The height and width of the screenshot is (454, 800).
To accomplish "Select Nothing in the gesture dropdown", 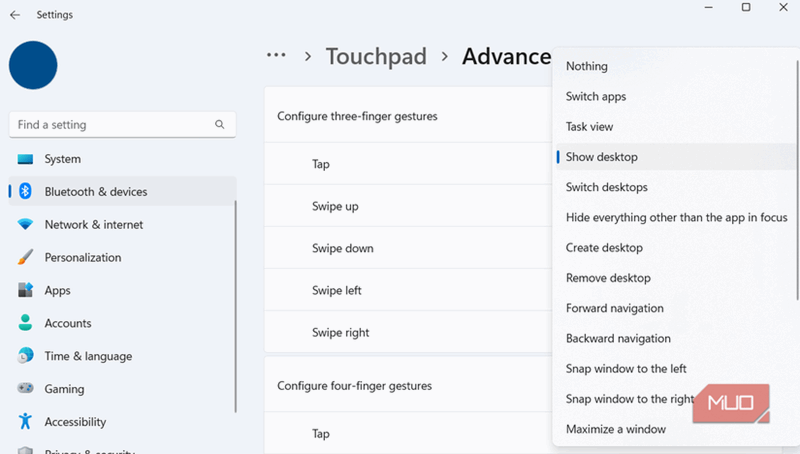I will click(x=586, y=66).
